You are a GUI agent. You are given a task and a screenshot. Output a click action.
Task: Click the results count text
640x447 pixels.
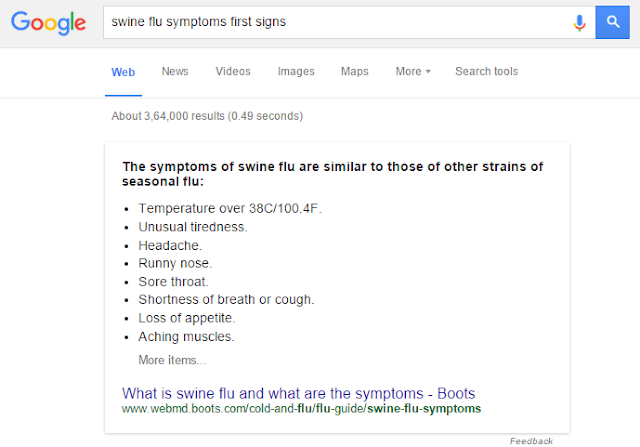pyautogui.click(x=207, y=116)
